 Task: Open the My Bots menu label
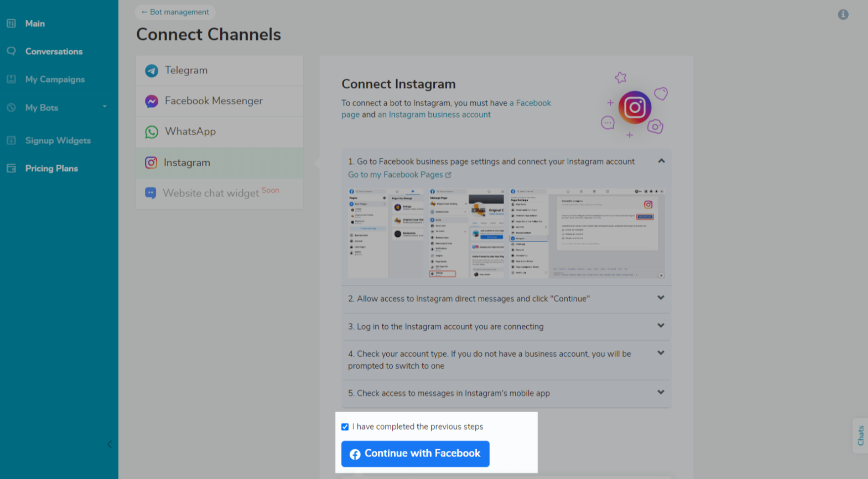point(42,108)
